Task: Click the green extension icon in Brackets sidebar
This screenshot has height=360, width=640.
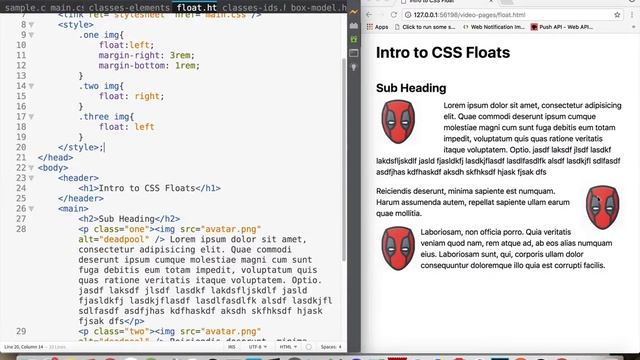Action: tap(353, 40)
